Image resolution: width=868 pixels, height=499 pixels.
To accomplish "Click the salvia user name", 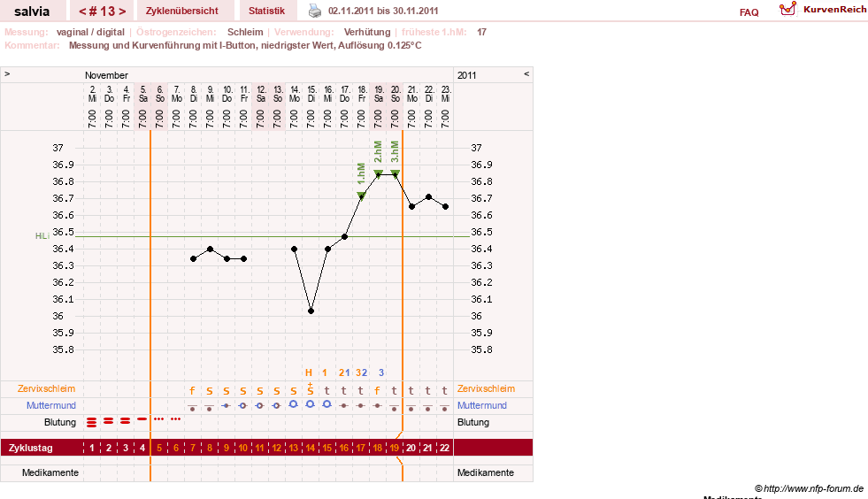I will click(32, 12).
